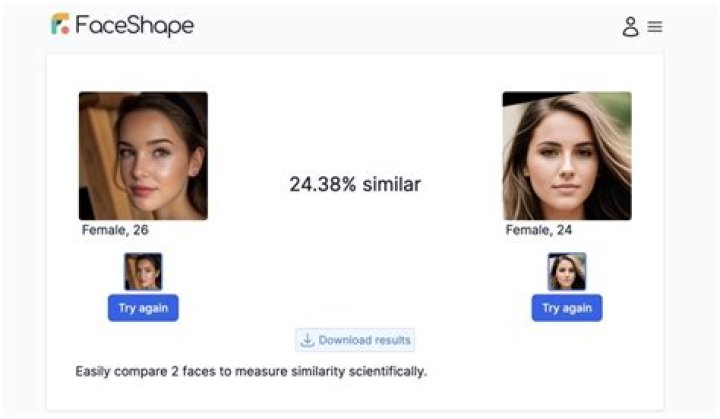
Task: Select the left large face photo
Action: [143, 156]
